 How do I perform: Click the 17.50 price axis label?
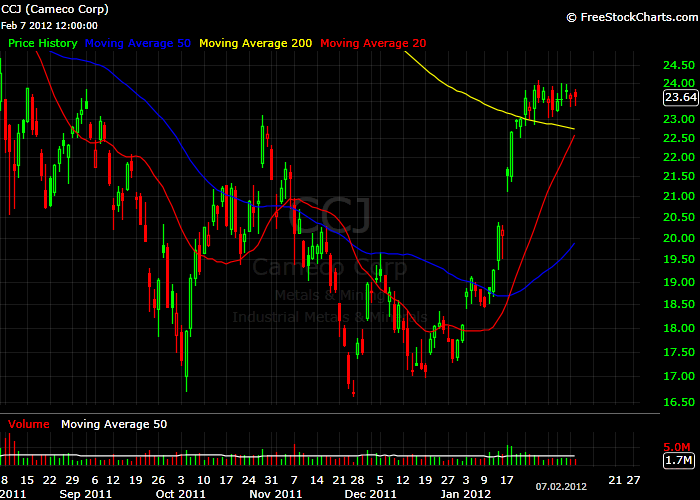(x=679, y=352)
